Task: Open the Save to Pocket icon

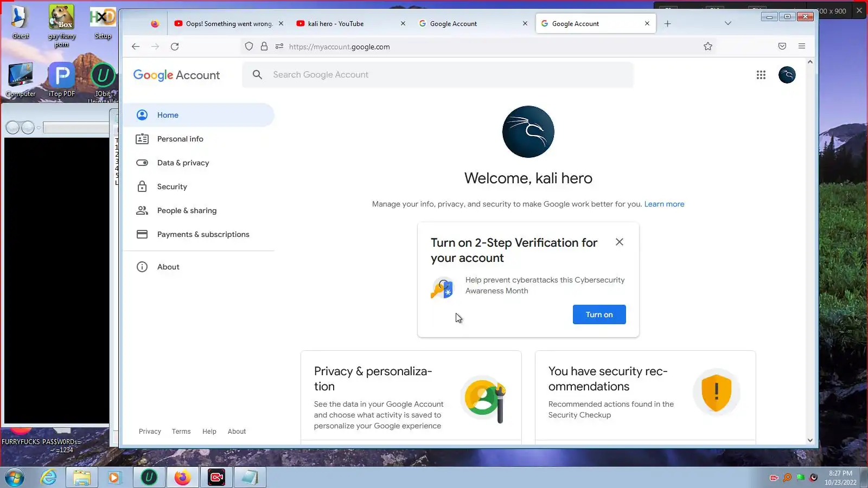Action: [782, 47]
